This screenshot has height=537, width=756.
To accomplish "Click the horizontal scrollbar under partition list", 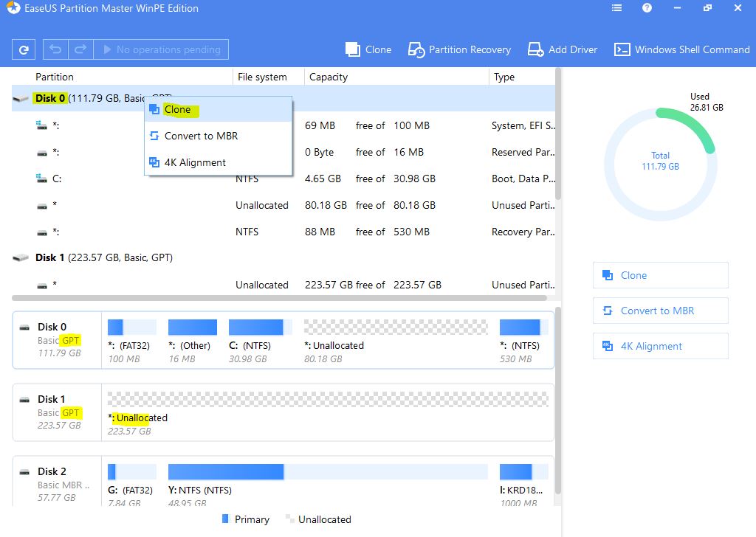I will 279,298.
